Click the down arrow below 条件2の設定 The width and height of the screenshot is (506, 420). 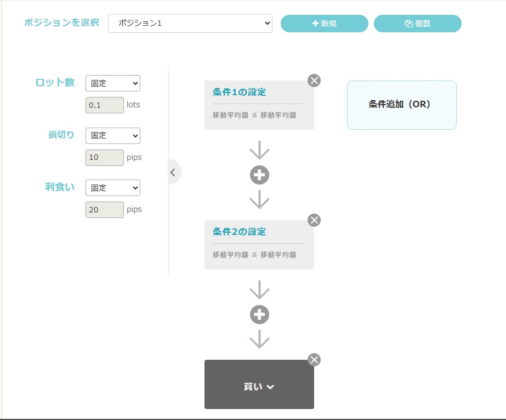(x=259, y=289)
